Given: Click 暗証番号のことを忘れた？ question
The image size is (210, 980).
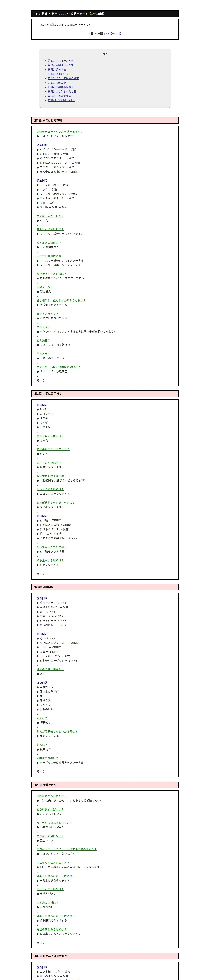Looking at the screenshot, I should [53, 449].
